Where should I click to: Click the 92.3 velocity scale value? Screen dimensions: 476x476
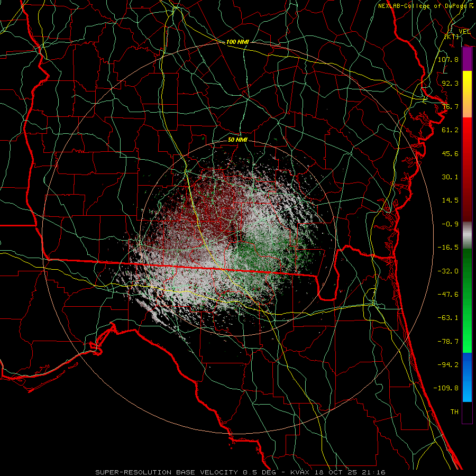tap(450, 83)
